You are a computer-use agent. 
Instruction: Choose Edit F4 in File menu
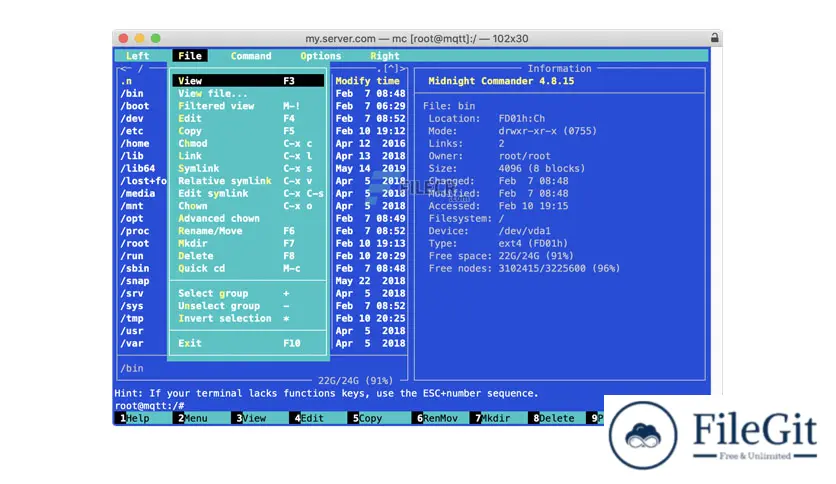pyautogui.click(x=248, y=118)
